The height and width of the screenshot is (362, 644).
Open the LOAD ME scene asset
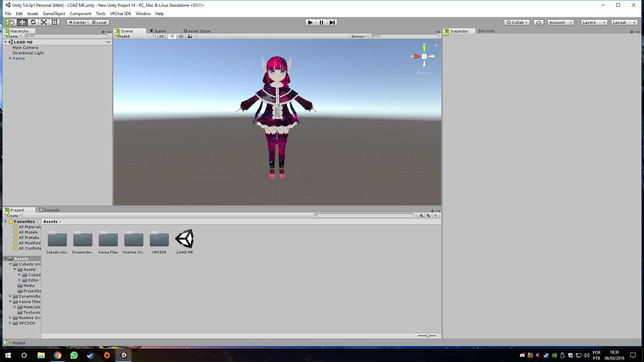coord(184,239)
